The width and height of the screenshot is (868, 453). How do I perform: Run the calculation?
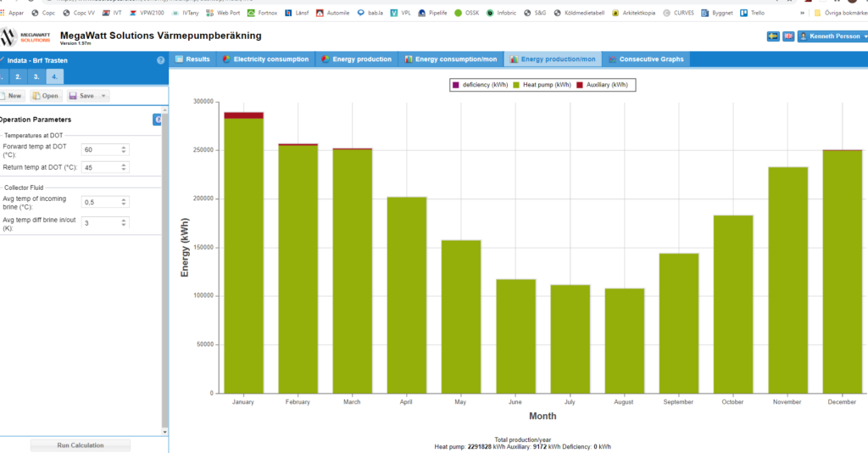click(81, 445)
